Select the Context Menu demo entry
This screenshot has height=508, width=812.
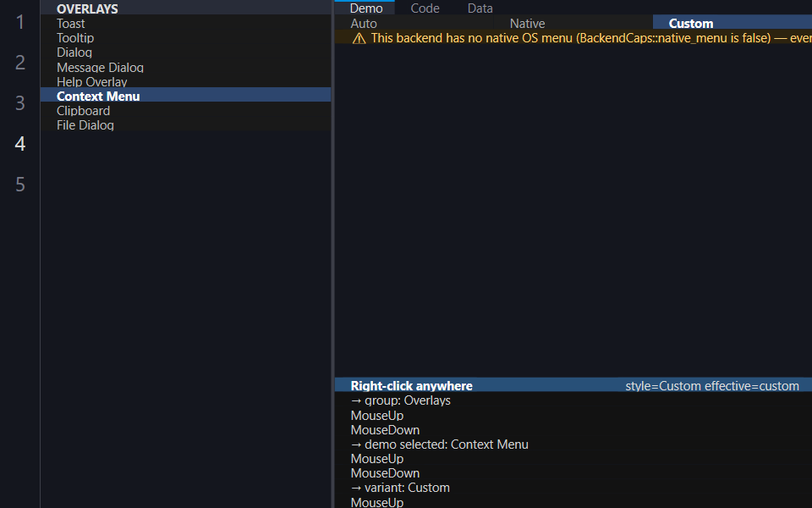pyautogui.click(x=185, y=96)
